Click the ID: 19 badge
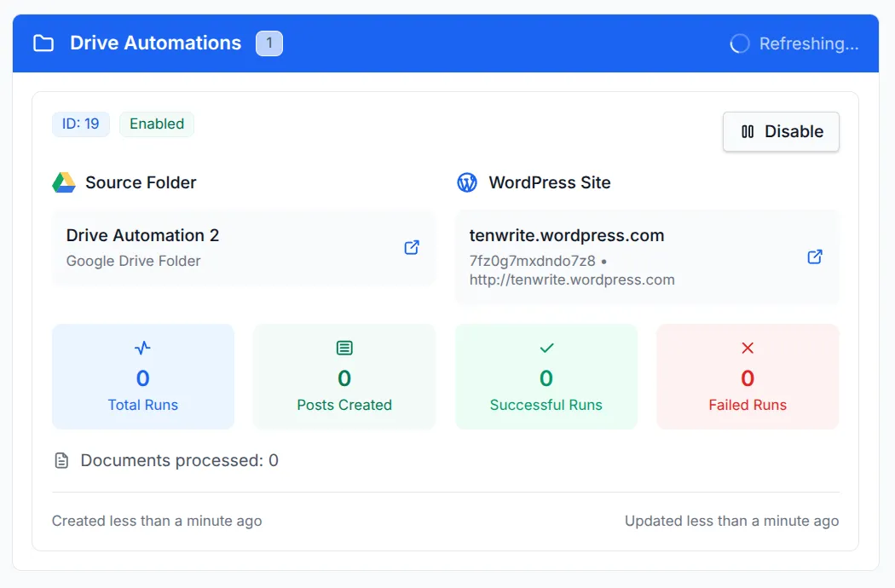 tap(80, 124)
